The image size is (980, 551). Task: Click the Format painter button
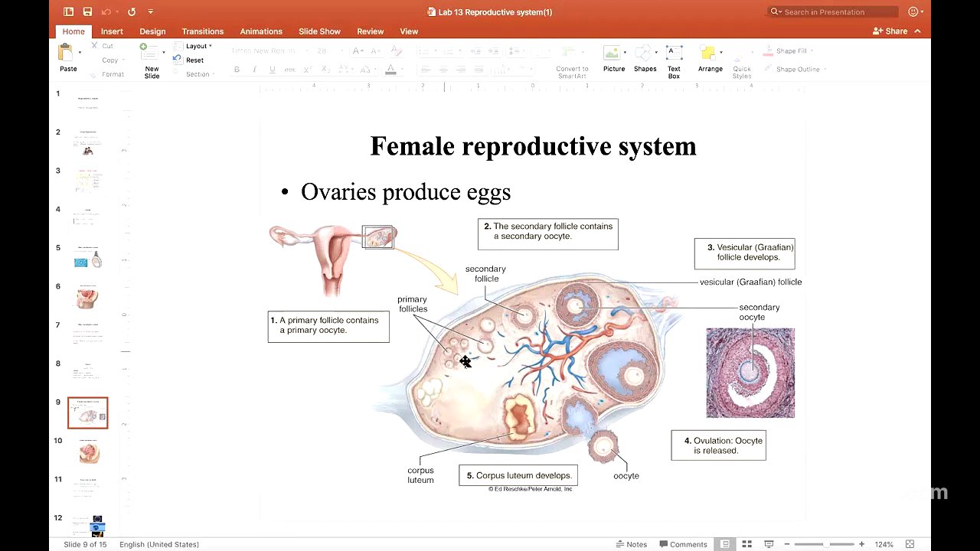tap(107, 74)
